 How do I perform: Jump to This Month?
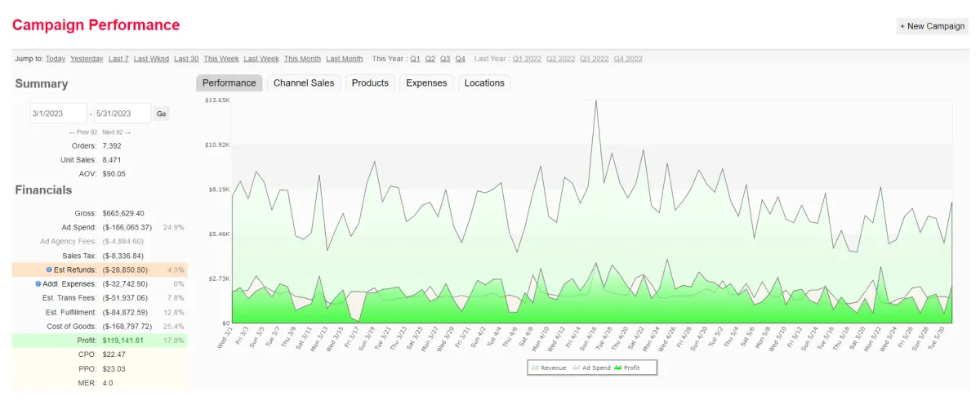302,59
